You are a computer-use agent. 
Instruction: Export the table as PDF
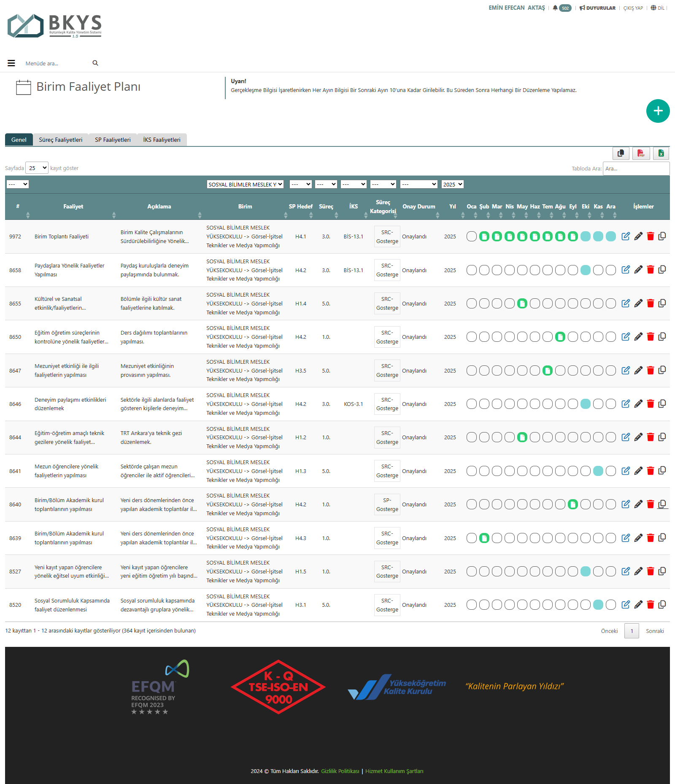coord(641,153)
